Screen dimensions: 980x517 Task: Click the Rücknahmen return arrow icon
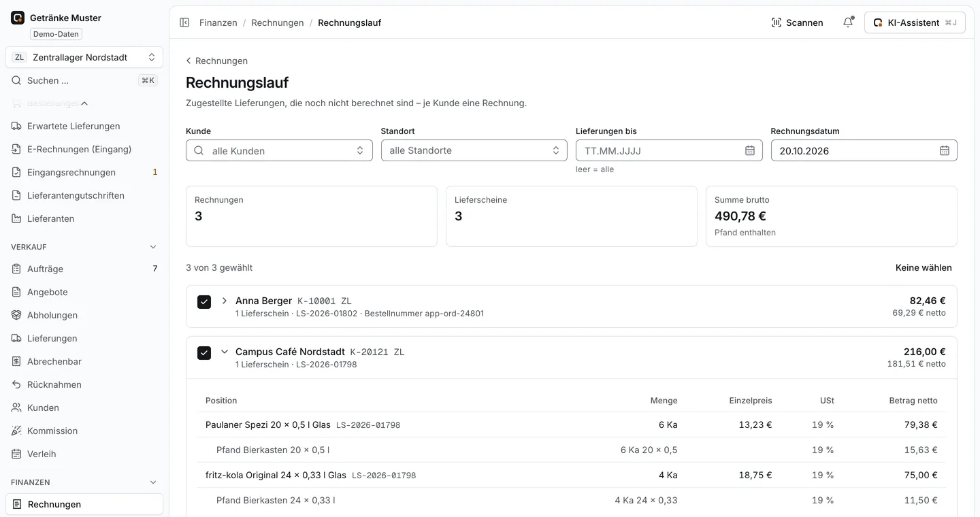tap(16, 384)
